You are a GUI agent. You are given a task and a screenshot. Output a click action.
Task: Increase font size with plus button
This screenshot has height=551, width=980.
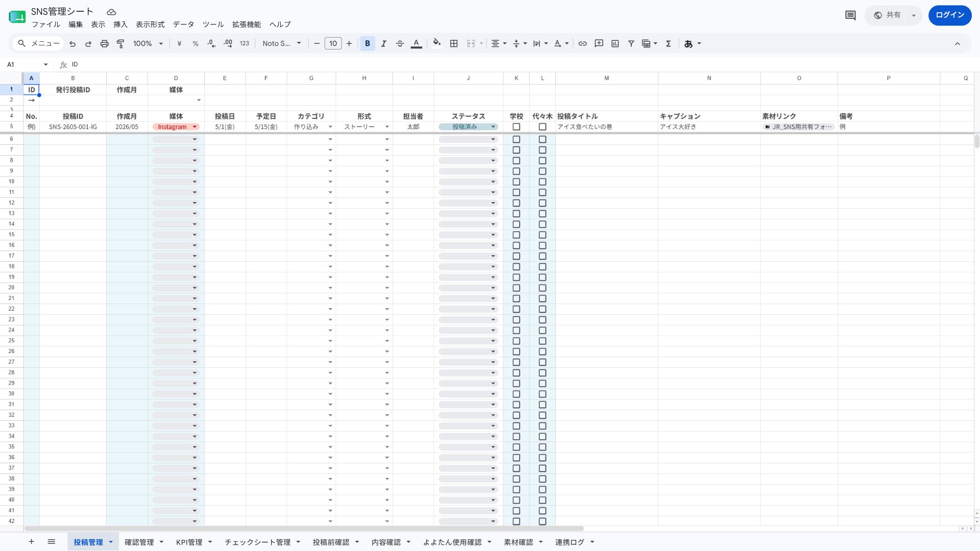click(349, 44)
